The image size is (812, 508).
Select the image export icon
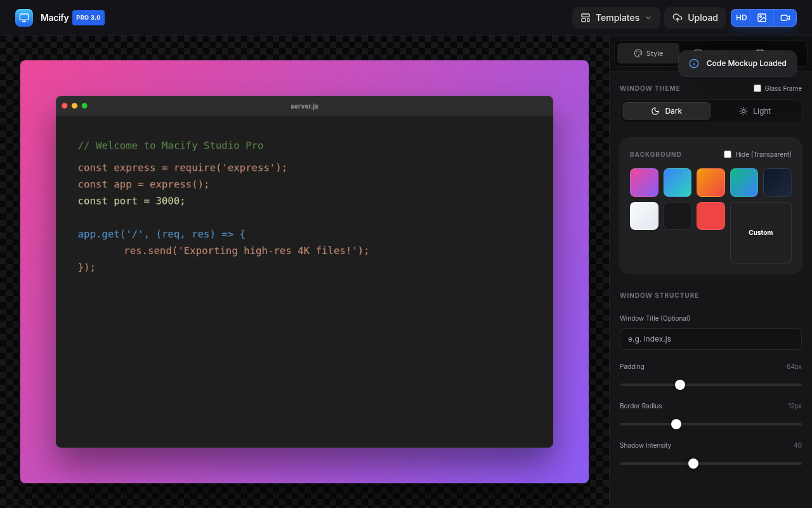(x=762, y=18)
